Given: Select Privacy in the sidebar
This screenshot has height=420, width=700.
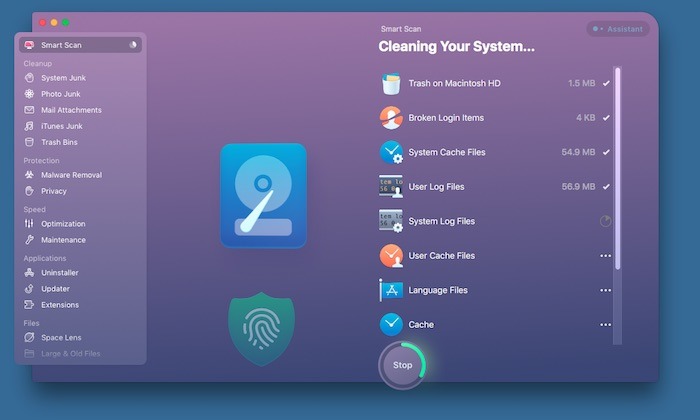Looking at the screenshot, I should point(54,191).
